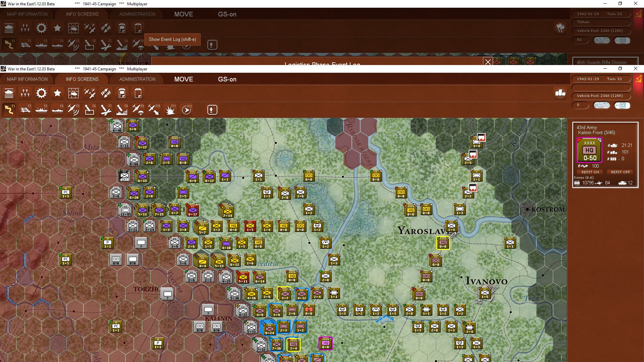The image size is (644, 362).
Task: Toggle the GS-on ground support setting
Action: tap(227, 79)
